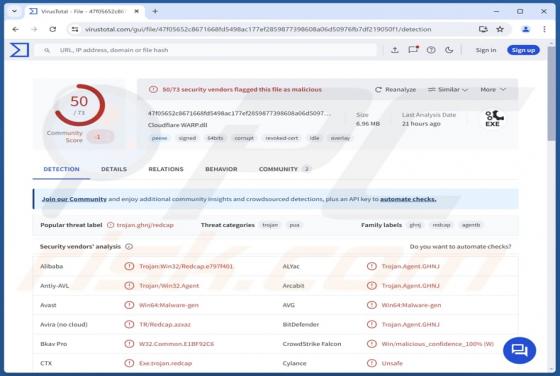Open the help question mark icon
Screen dimensions: 560x376
431,50
